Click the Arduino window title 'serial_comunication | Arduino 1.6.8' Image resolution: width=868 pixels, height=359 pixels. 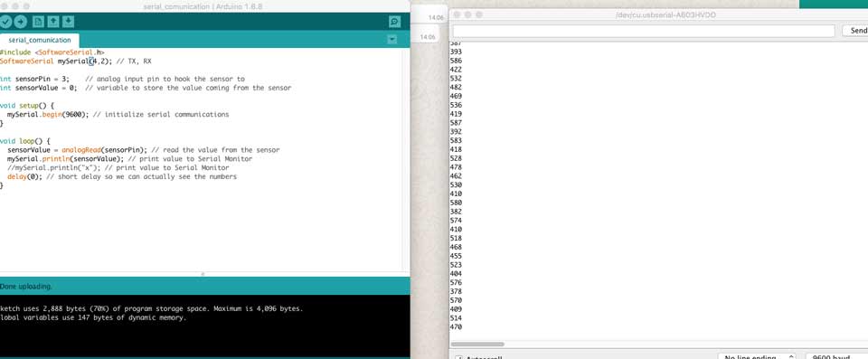203,6
